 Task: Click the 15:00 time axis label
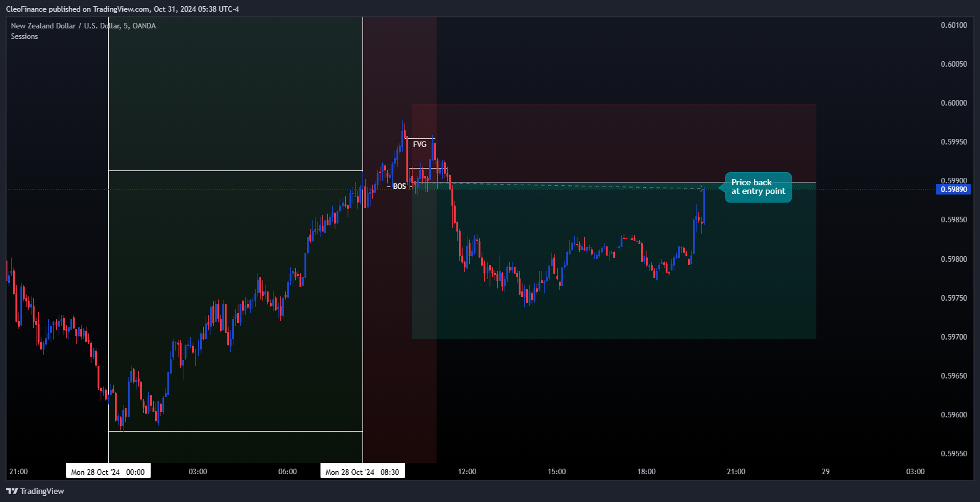[x=556, y=472]
